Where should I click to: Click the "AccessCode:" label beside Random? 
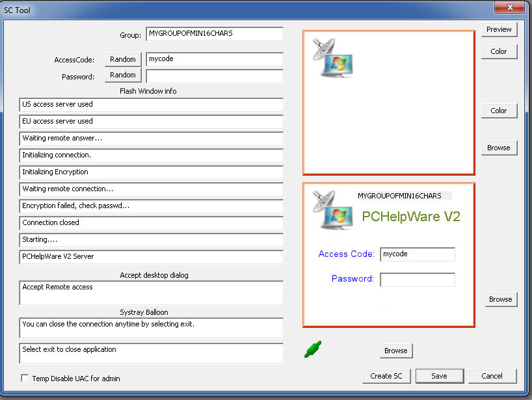click(x=74, y=60)
